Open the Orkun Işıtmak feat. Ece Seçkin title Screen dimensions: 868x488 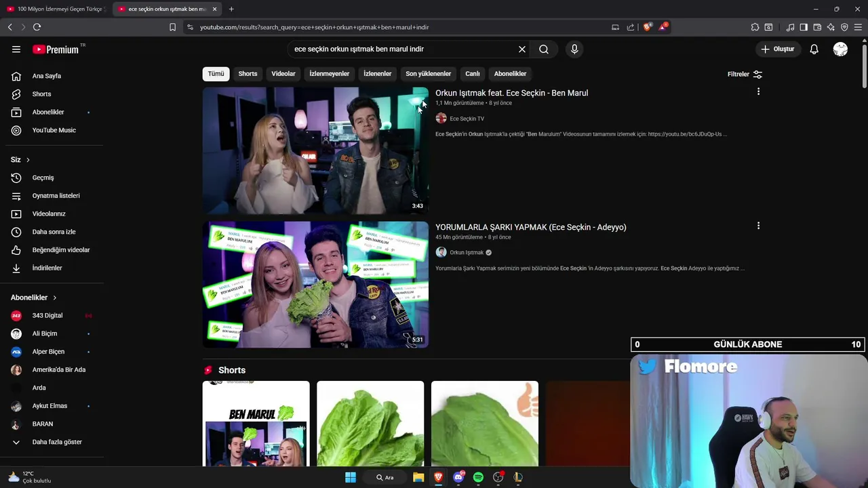click(511, 93)
